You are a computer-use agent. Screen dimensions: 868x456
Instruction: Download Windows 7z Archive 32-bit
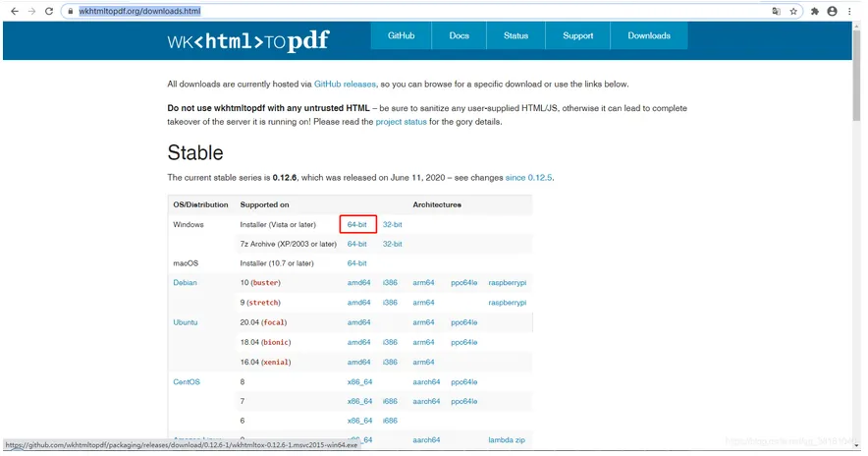coord(393,244)
